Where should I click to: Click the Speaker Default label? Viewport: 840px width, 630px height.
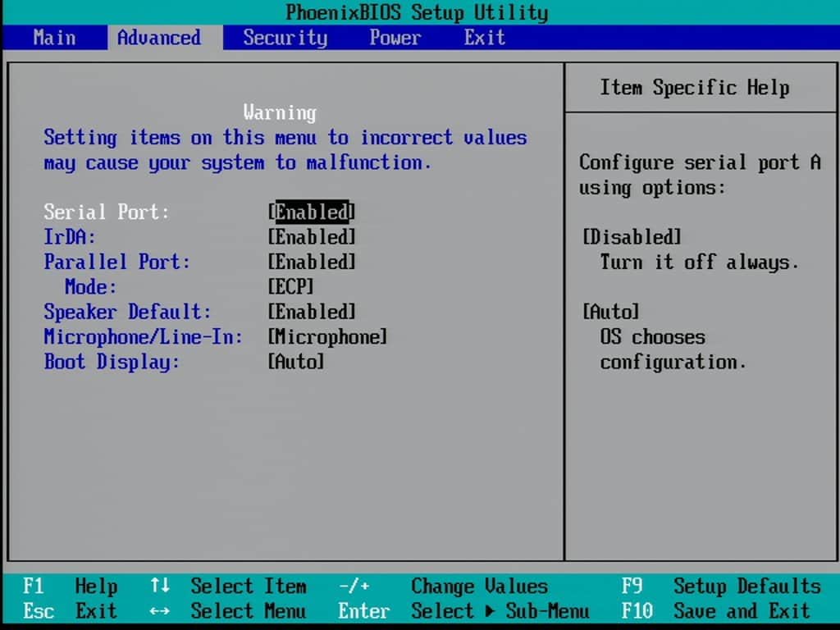[127, 312]
